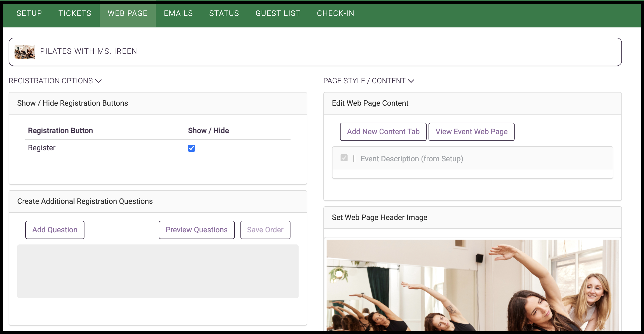This screenshot has width=644, height=334.
Task: Select the WEB PAGE tab
Action: click(128, 13)
